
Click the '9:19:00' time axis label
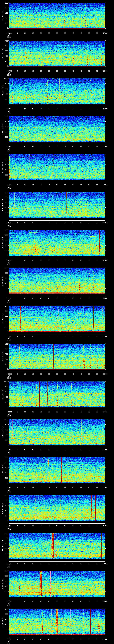9,147
